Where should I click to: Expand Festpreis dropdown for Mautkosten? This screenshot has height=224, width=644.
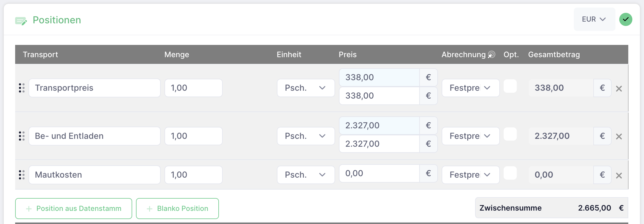pyautogui.click(x=470, y=175)
